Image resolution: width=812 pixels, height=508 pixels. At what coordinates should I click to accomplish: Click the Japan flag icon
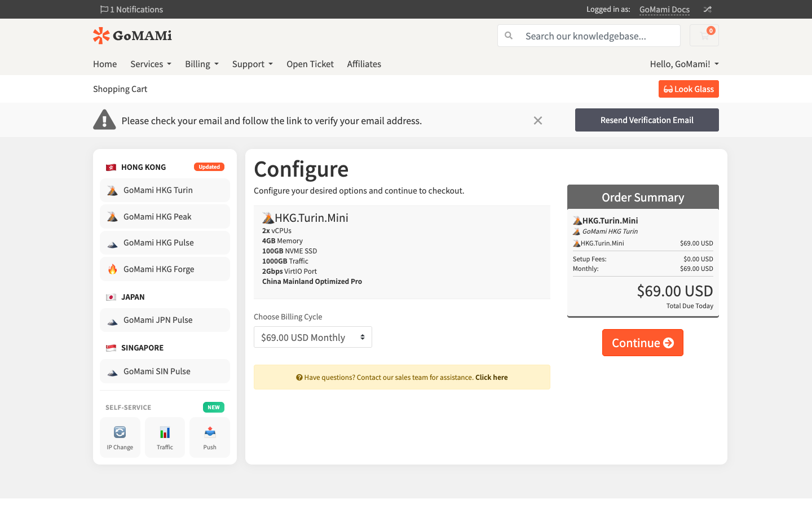(x=111, y=297)
